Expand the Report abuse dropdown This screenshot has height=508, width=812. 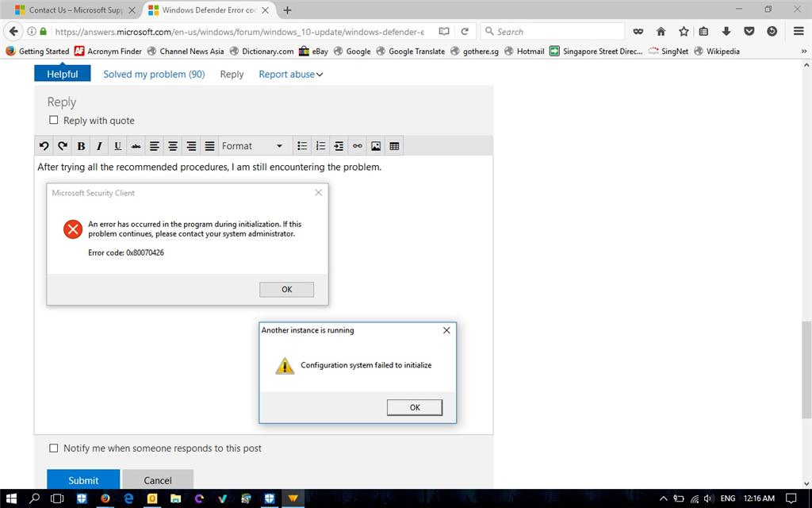pyautogui.click(x=290, y=74)
